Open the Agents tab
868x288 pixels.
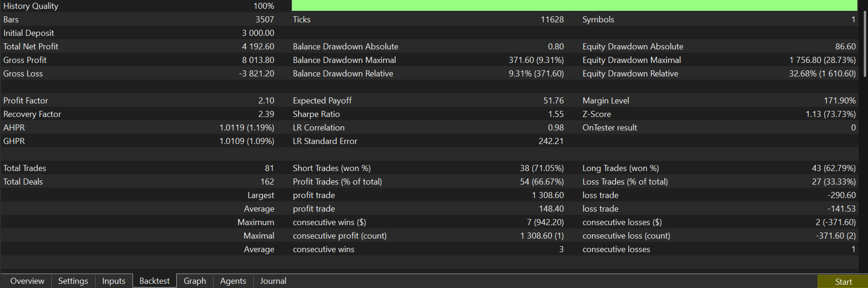(233, 281)
